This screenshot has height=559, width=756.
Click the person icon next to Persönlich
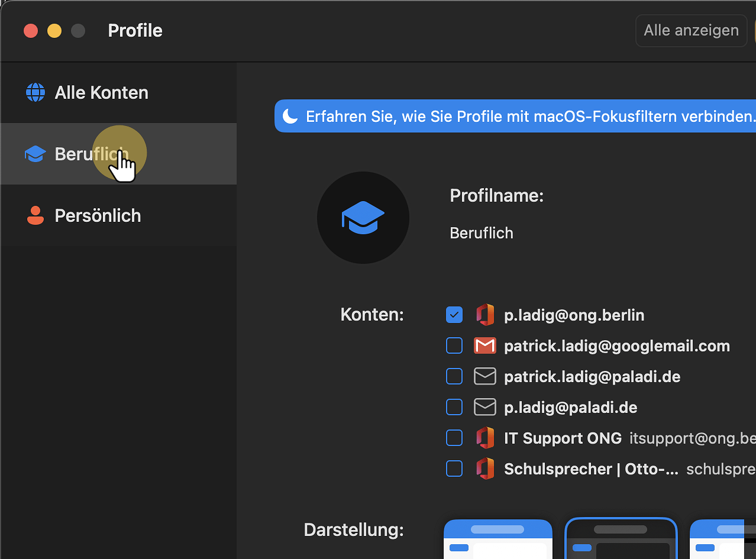(35, 215)
